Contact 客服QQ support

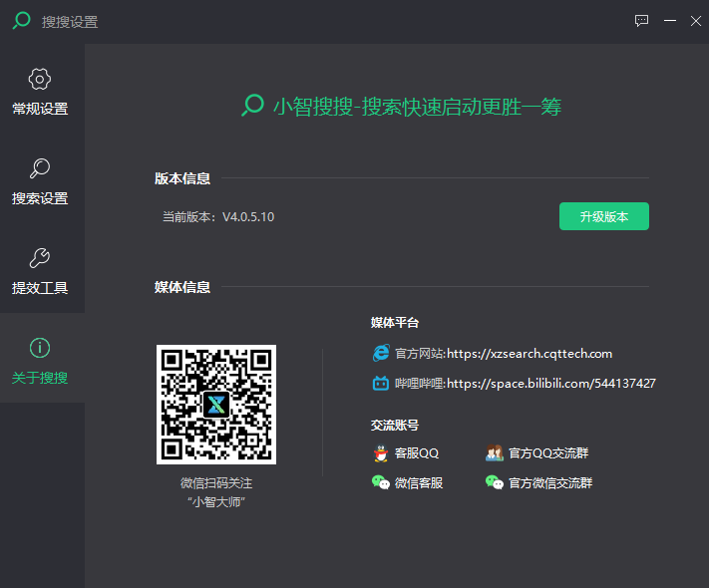pyautogui.click(x=417, y=452)
